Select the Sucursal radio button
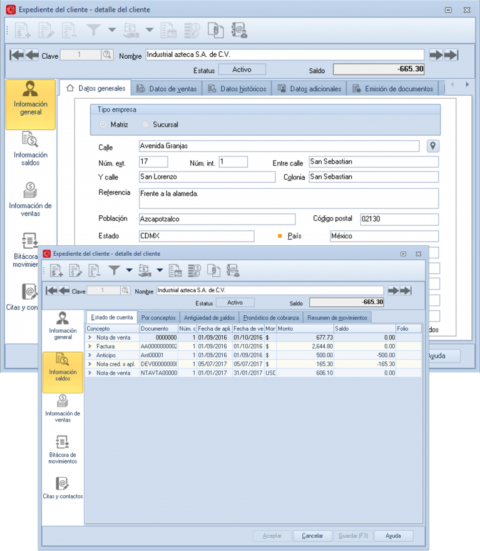The height and width of the screenshot is (551, 480). pyautogui.click(x=145, y=124)
